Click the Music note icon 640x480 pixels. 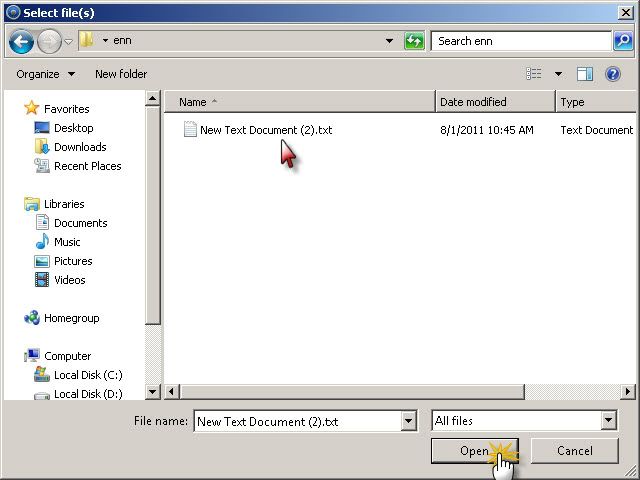(42, 242)
